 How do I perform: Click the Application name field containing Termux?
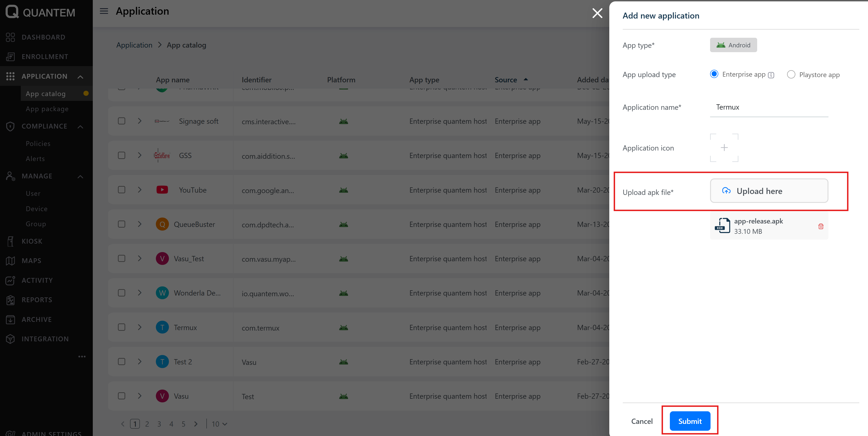(769, 107)
